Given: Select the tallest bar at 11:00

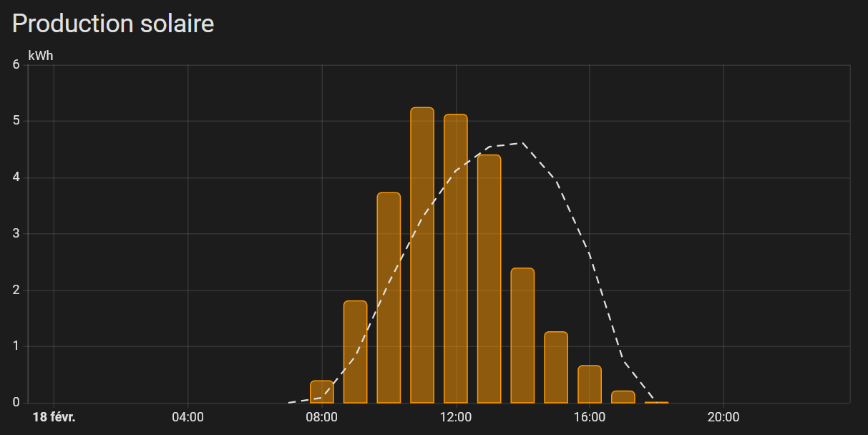Looking at the screenshot, I should point(422,255).
